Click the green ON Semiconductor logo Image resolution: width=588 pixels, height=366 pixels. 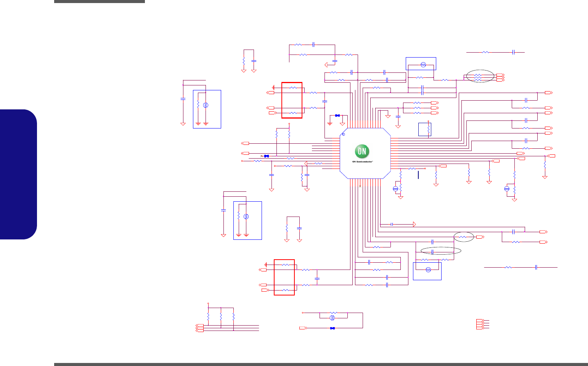click(362, 151)
